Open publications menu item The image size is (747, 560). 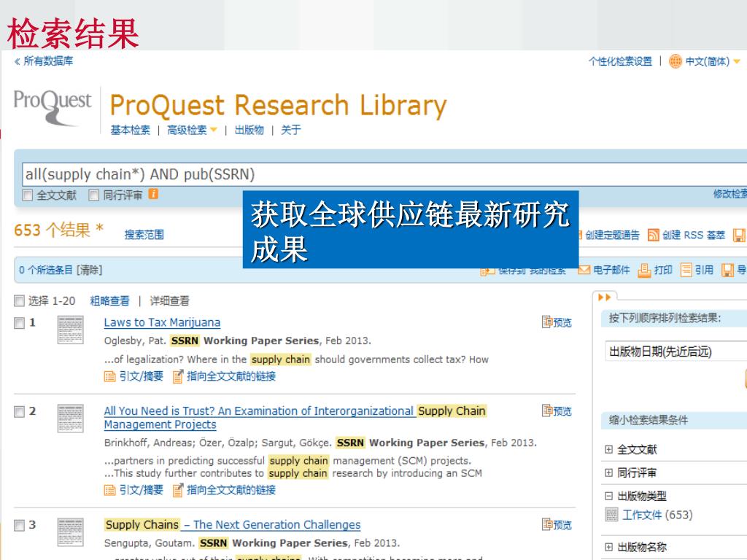coord(249,130)
